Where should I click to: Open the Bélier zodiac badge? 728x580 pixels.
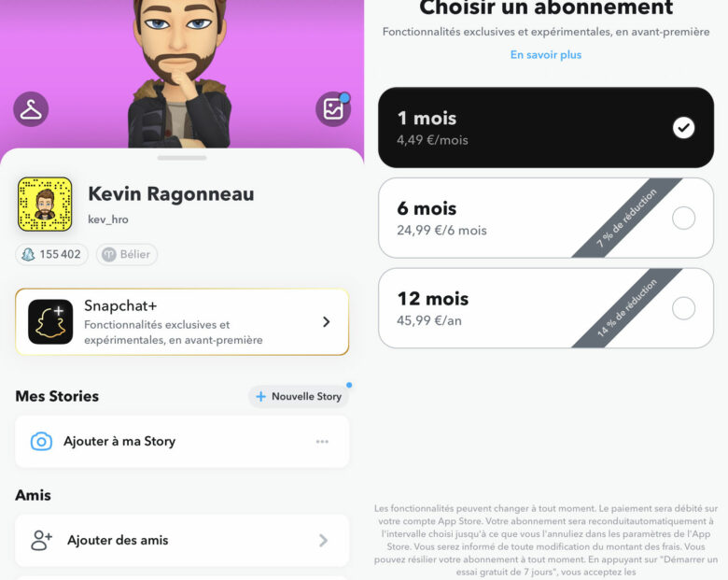[x=127, y=255]
